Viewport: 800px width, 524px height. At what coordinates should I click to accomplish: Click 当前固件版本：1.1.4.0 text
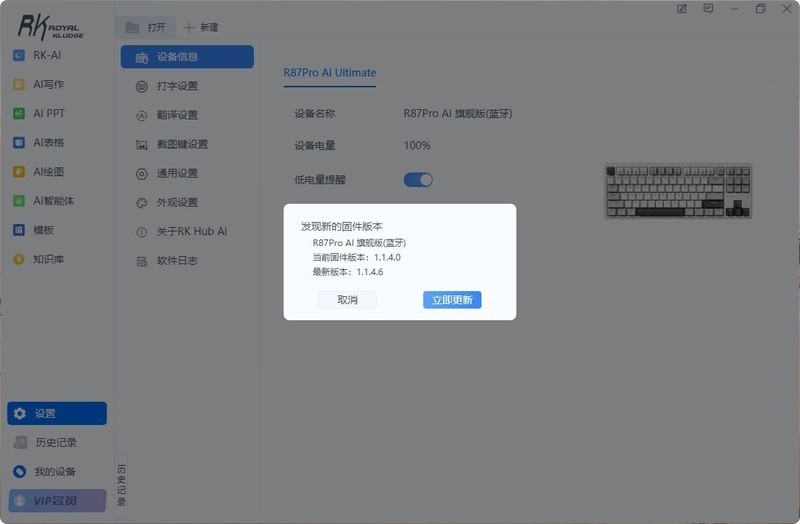[x=357, y=257]
